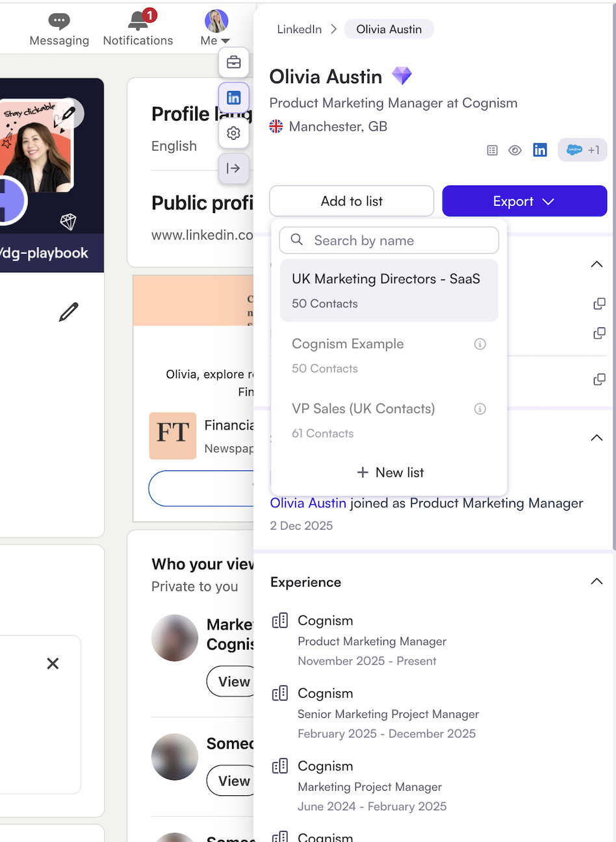Create a New list

pos(389,472)
